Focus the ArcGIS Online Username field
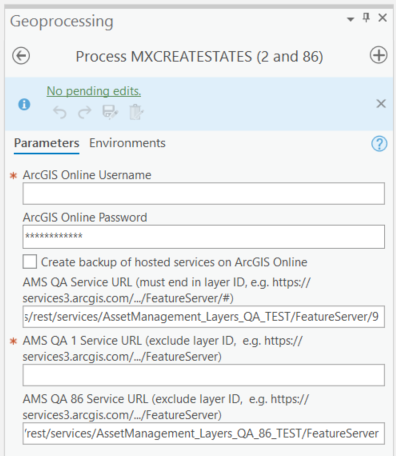 204,194
